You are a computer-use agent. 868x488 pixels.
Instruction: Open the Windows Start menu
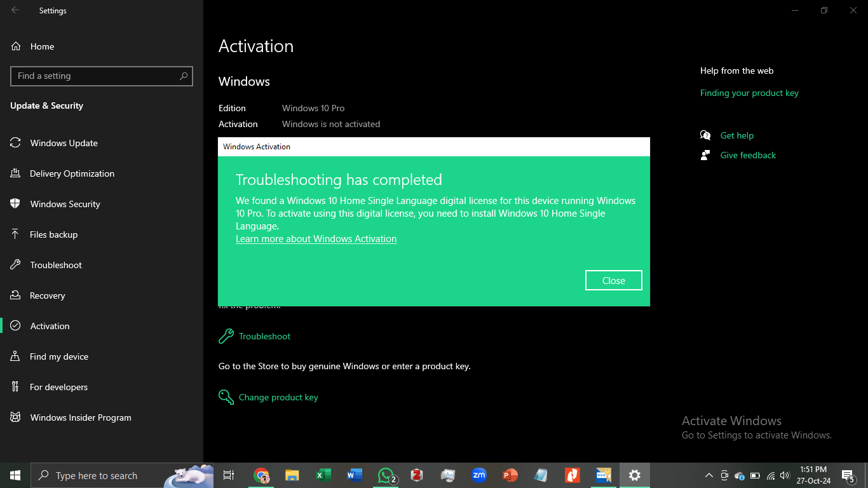(x=15, y=475)
